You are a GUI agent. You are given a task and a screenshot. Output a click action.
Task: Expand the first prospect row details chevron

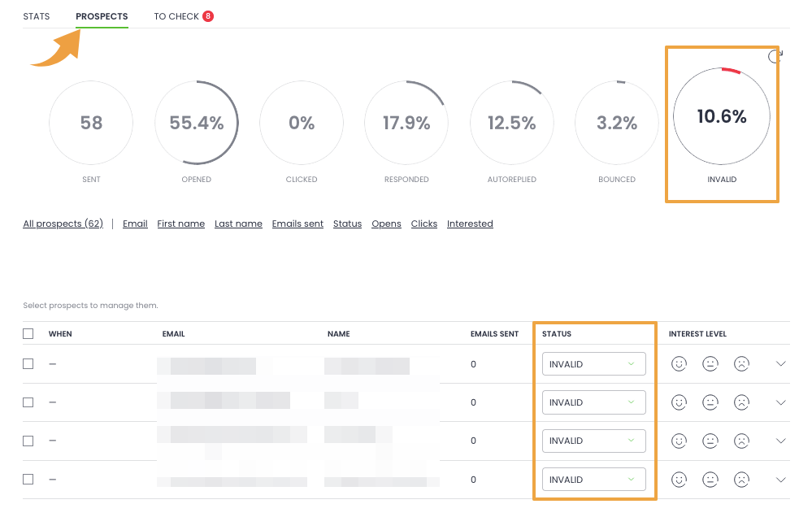[x=781, y=364]
